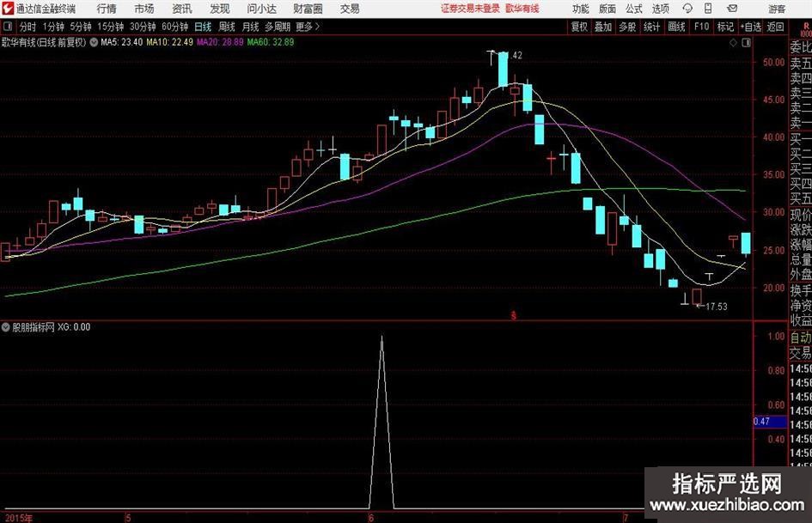Click the 自动 交易 auto-trade button
Image resolution: width=812 pixels, height=523 pixels.
[x=801, y=345]
